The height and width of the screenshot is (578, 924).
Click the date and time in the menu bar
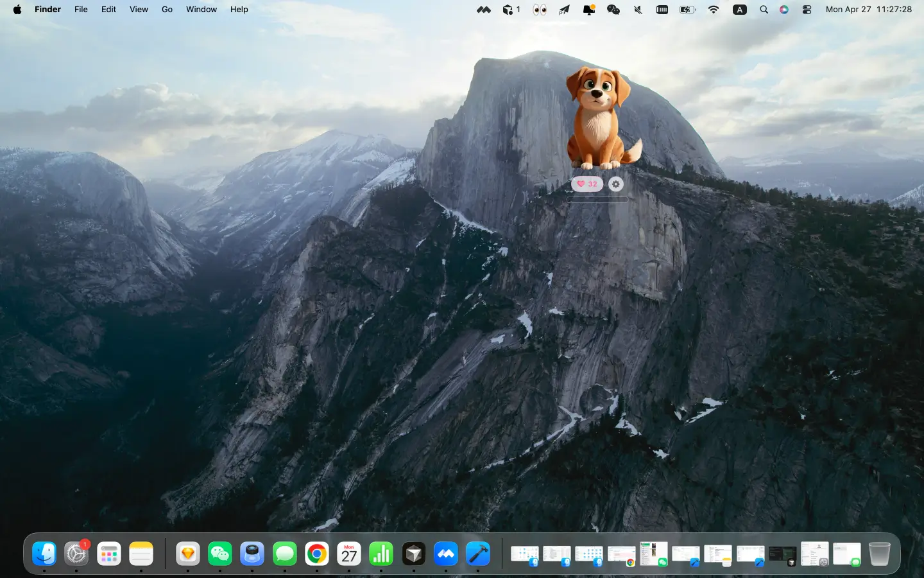869,10
